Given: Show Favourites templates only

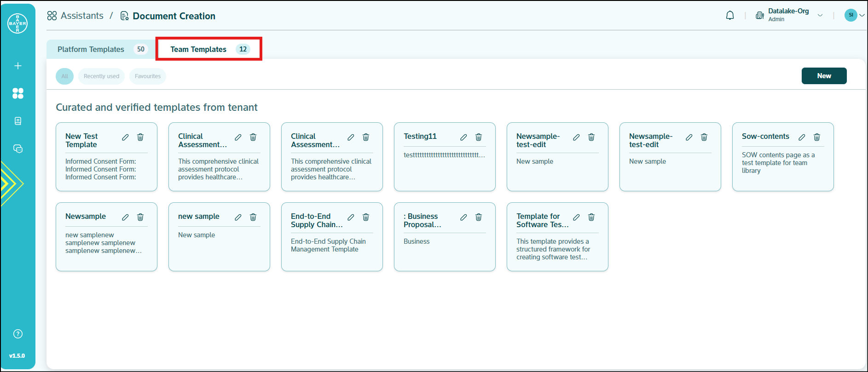Looking at the screenshot, I should pyautogui.click(x=148, y=76).
